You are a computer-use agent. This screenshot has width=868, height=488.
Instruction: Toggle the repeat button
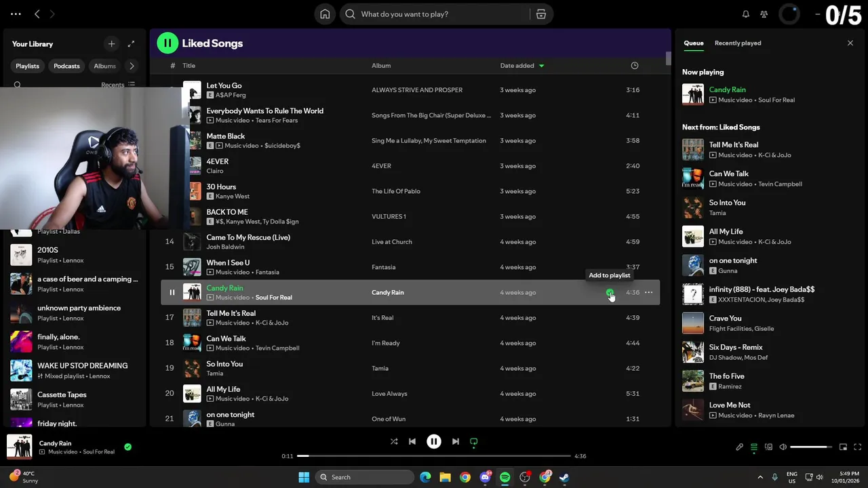point(474,441)
